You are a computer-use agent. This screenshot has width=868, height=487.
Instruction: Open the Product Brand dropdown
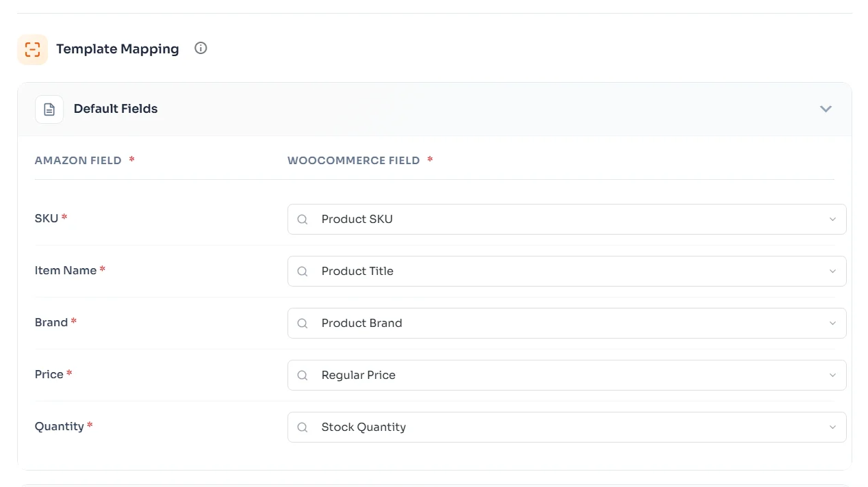832,323
